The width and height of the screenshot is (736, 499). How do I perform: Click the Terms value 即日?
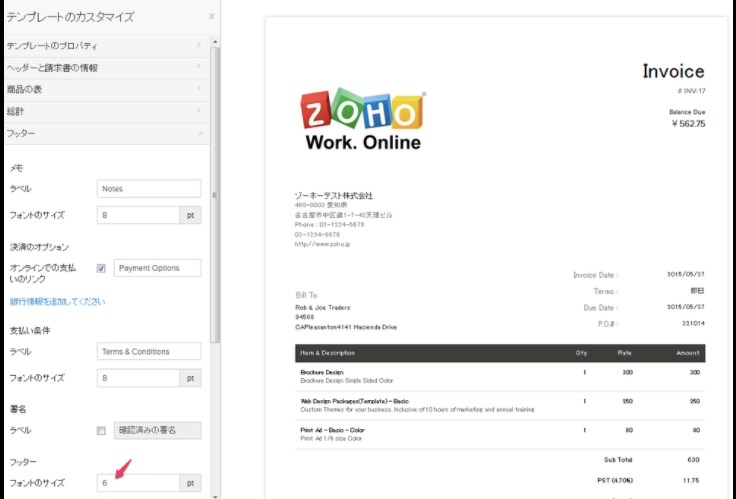pos(697,291)
